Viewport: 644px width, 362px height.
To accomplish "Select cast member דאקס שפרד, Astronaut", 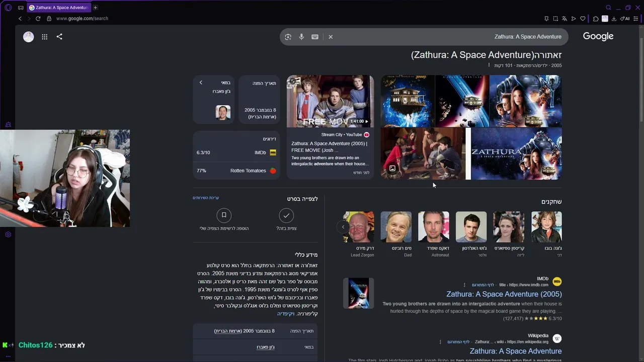I will (434, 234).
